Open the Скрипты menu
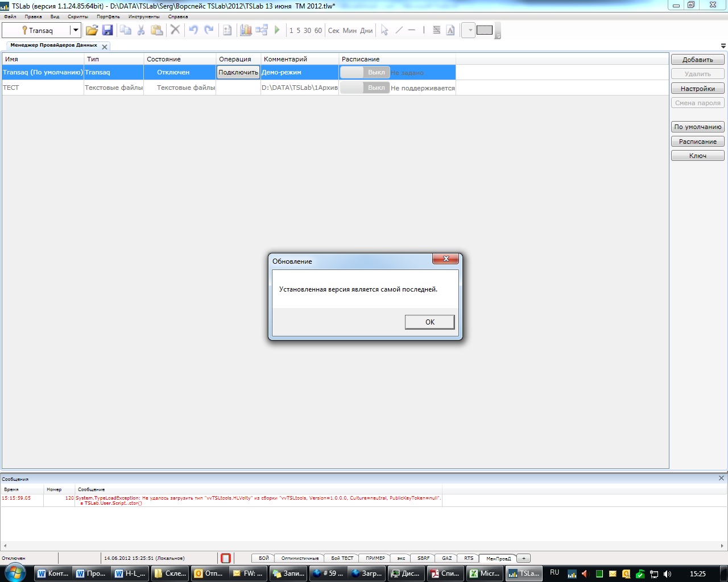The image size is (728, 582). pyautogui.click(x=78, y=16)
